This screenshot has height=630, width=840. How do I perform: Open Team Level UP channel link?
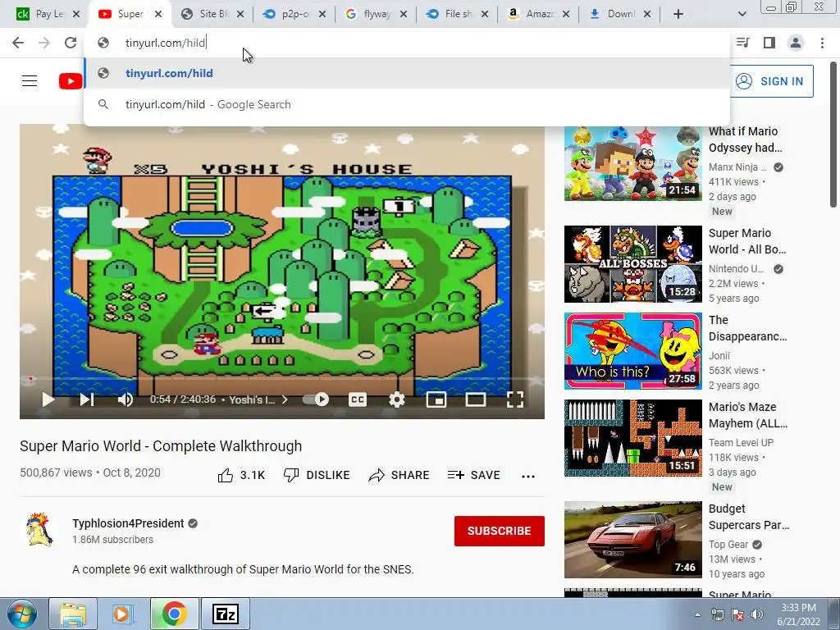741,442
